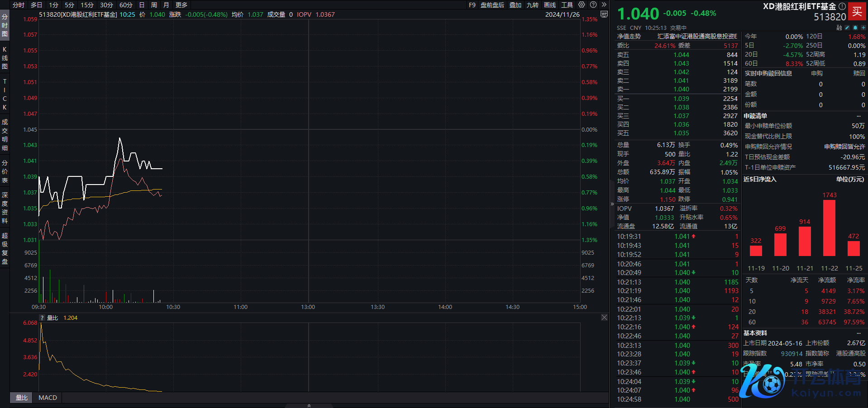Switch chart to 15分 period
Viewport: 868px width, 408px height.
(x=87, y=5)
